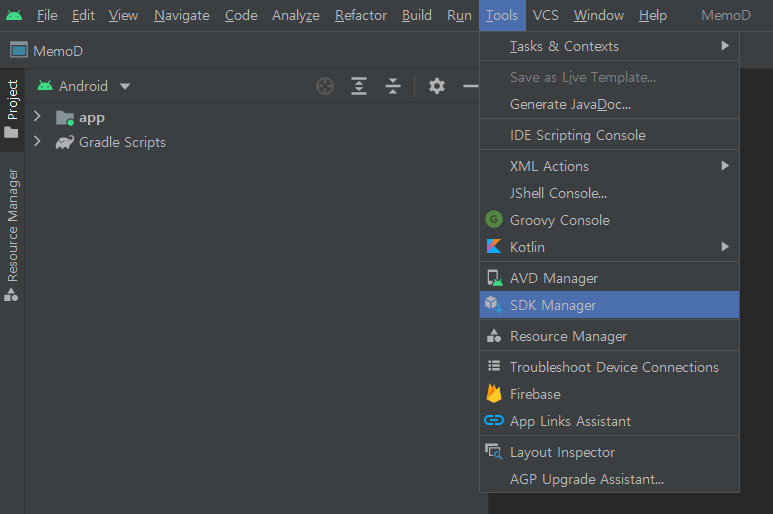The height and width of the screenshot is (514, 773).
Task: Click the Android Studio logo icon
Action: pyautogui.click(x=14, y=15)
